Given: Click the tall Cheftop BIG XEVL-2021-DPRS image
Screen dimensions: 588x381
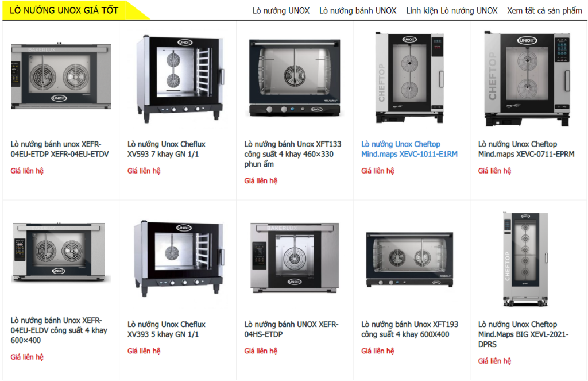Looking at the screenshot, I should point(525,259).
